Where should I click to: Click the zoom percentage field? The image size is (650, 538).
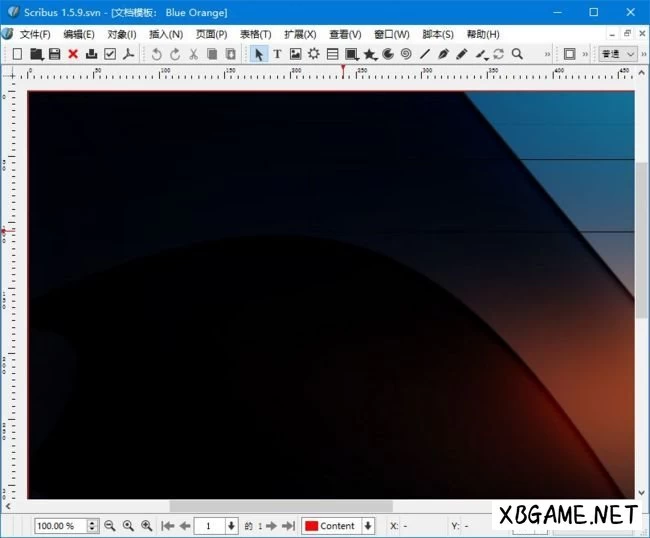point(61,526)
